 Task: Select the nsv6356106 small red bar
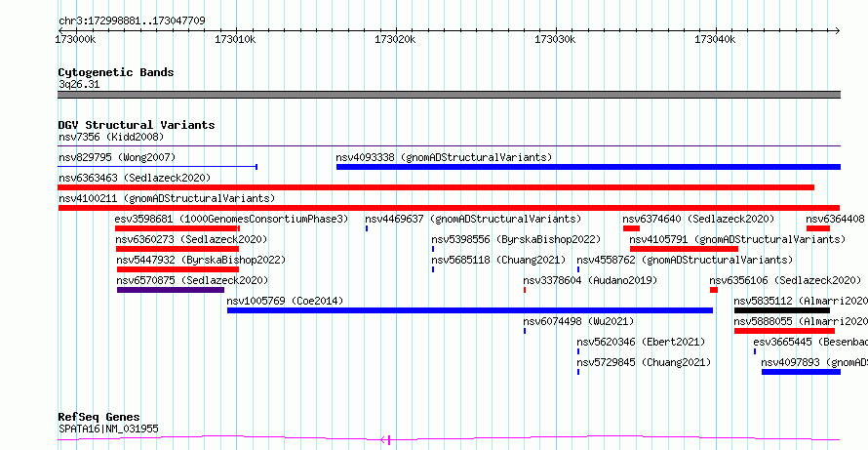[x=714, y=290]
